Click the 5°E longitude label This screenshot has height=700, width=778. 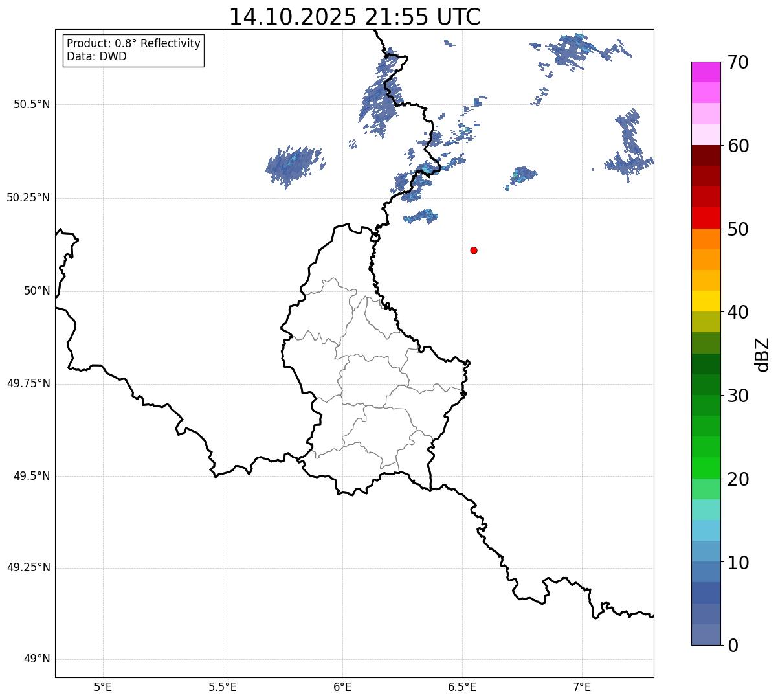(x=103, y=686)
